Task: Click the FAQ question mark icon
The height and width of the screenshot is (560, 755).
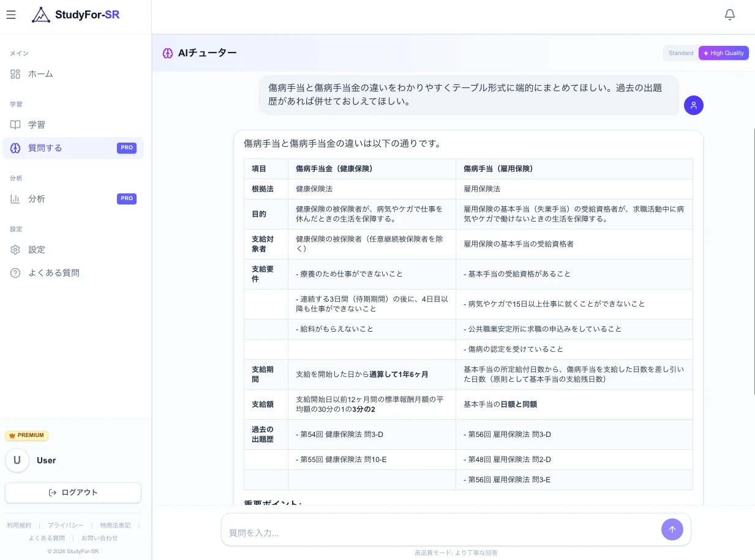Action: pos(15,273)
